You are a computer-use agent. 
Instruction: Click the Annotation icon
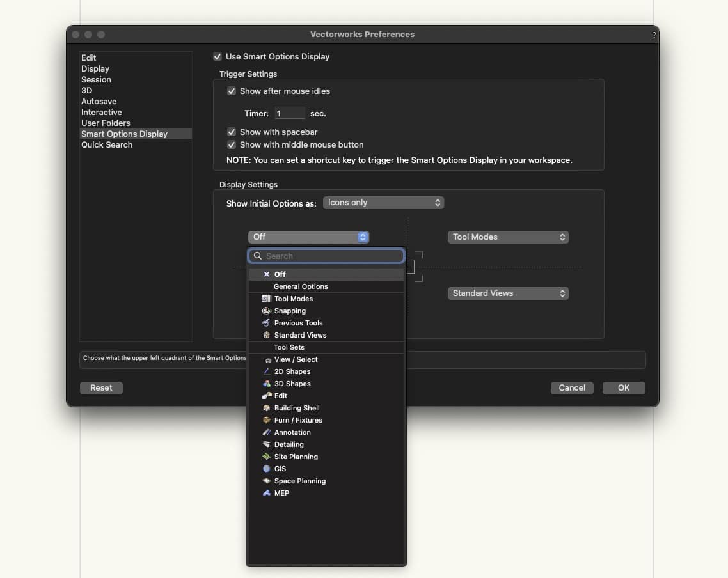click(267, 432)
